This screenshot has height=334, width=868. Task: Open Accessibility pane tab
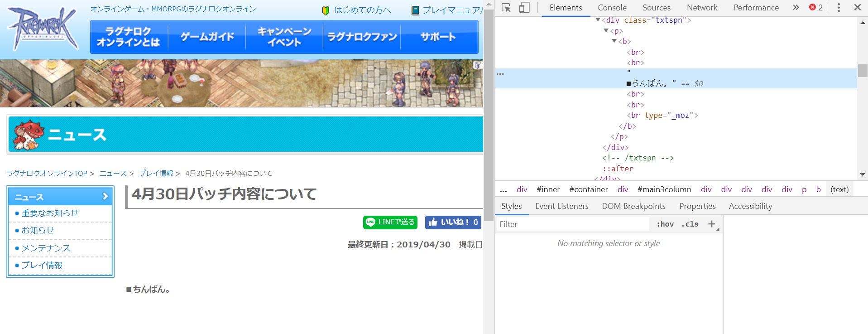pyautogui.click(x=750, y=206)
